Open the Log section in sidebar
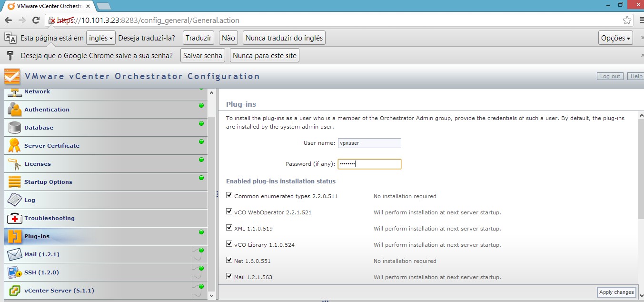 click(x=30, y=200)
